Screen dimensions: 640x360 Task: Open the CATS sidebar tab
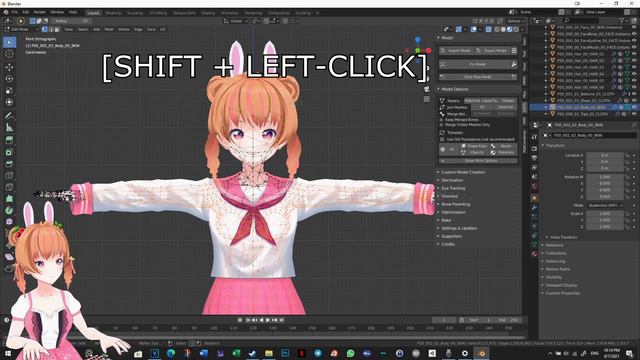524,108
